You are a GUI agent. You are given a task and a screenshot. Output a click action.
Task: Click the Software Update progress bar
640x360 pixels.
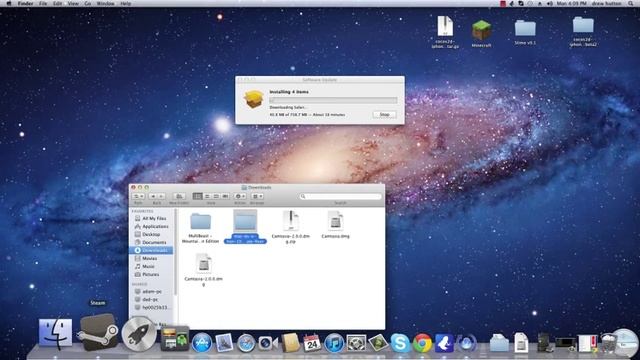[333, 100]
